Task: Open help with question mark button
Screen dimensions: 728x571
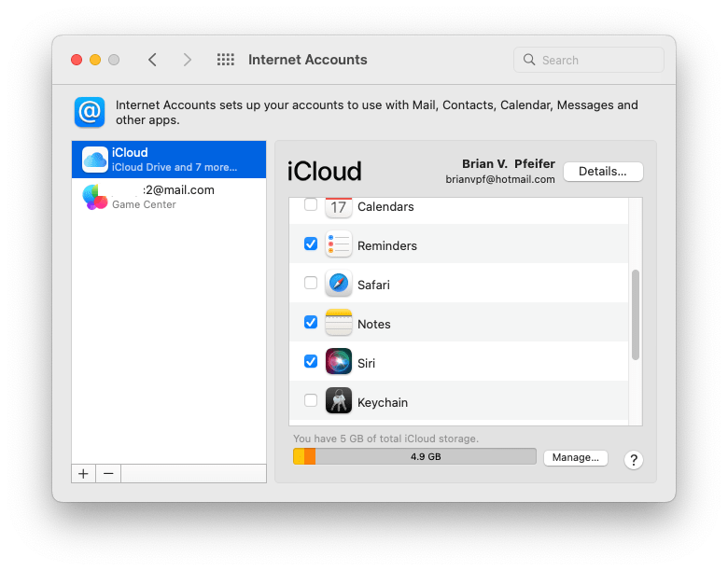Action: (634, 460)
